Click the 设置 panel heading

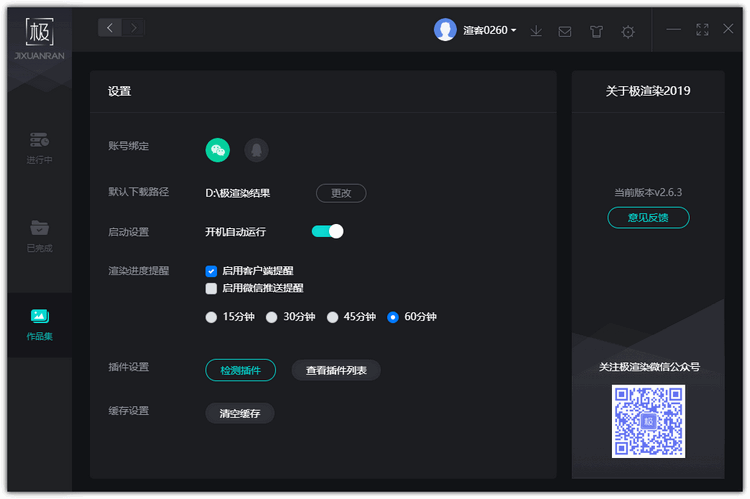pyautogui.click(x=120, y=91)
